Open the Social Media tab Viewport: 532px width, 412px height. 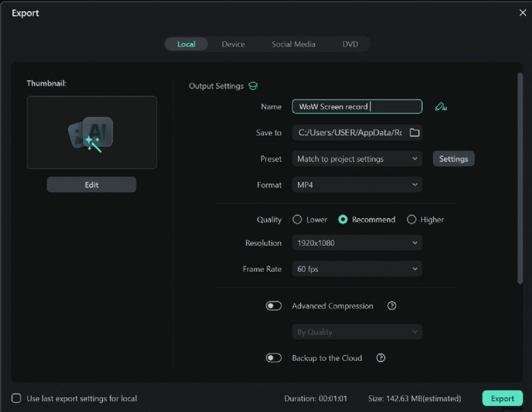[x=293, y=44]
